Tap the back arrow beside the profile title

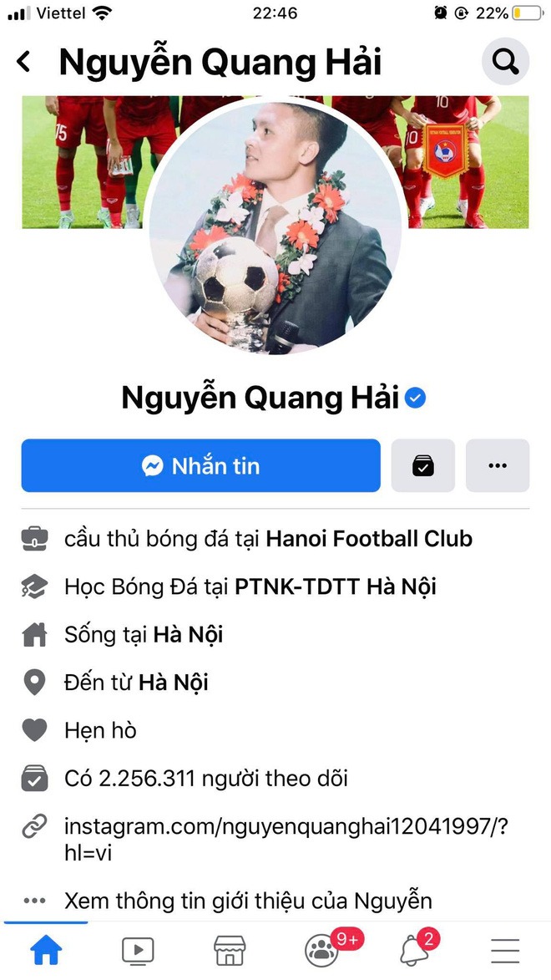coord(23,62)
